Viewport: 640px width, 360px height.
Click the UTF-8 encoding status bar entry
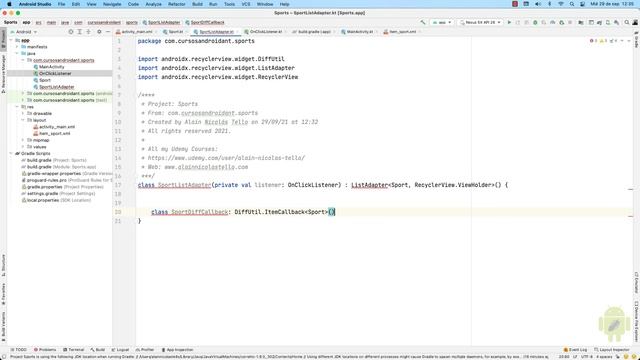587,357
